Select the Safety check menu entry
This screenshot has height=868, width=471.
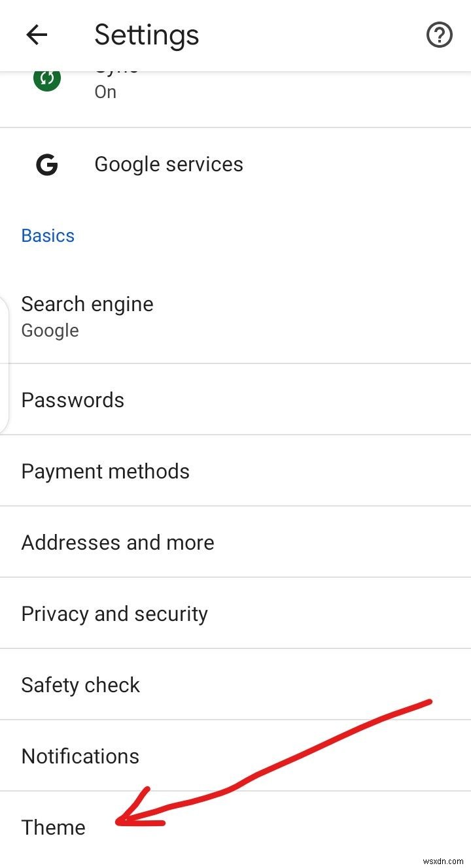(80, 685)
